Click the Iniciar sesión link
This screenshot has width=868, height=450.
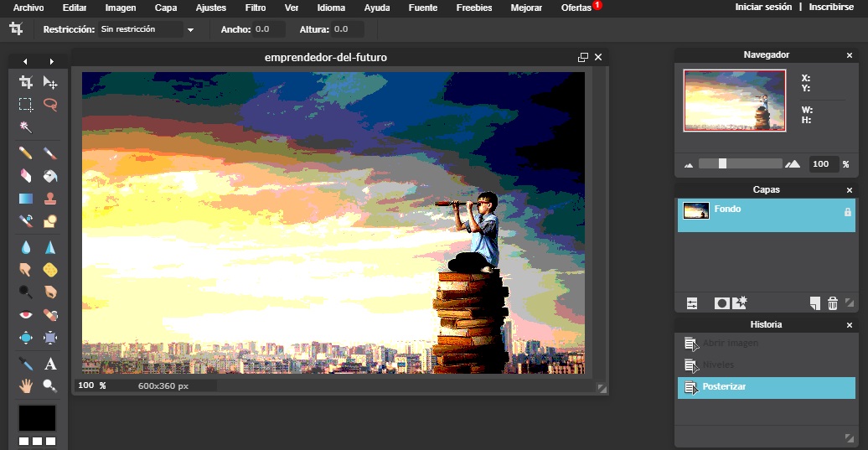coord(762,7)
